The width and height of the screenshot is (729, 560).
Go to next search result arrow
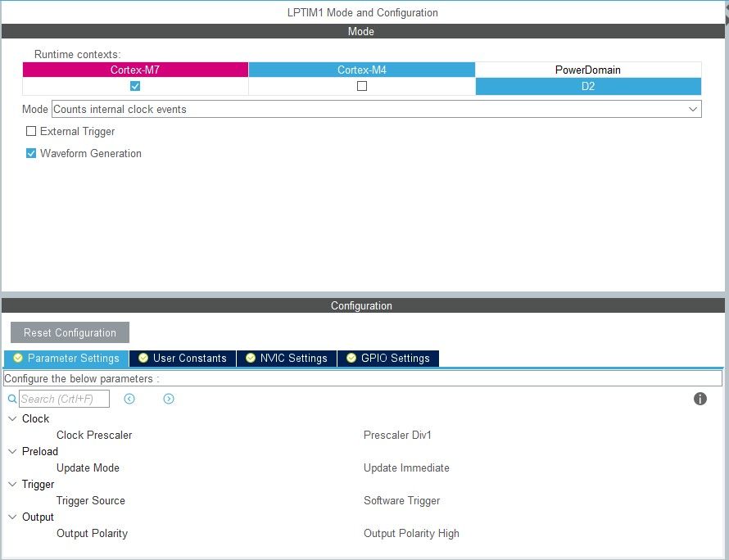(169, 399)
